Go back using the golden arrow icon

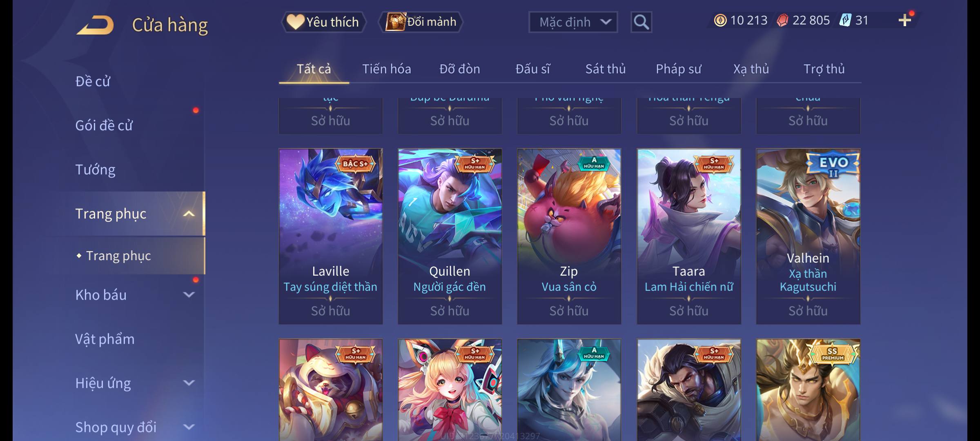pos(95,25)
